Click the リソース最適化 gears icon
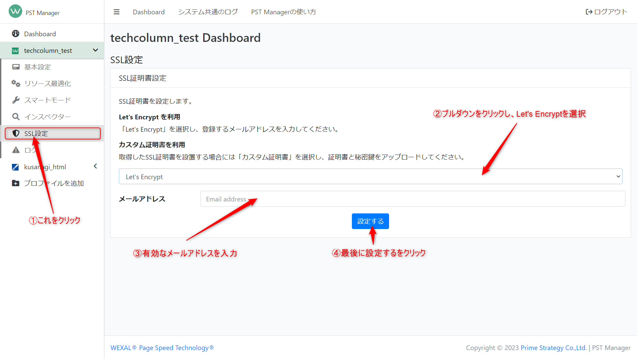Viewport: 644px width, 359px height. pos(16,83)
